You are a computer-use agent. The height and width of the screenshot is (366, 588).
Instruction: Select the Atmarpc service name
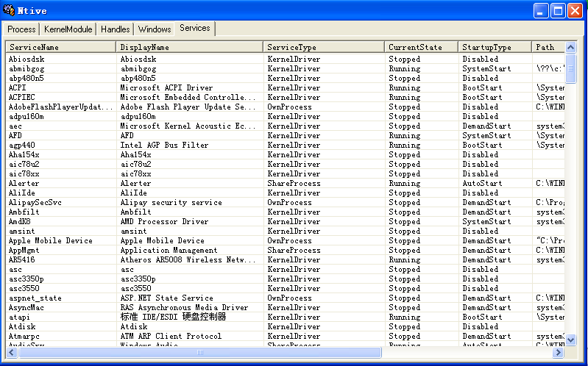pos(24,336)
